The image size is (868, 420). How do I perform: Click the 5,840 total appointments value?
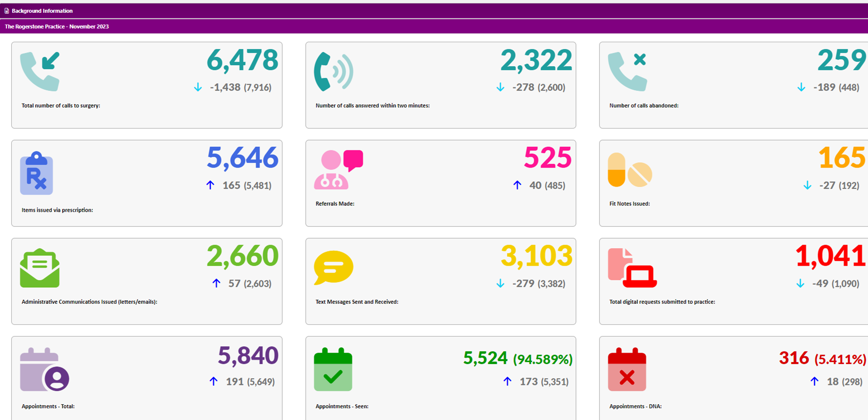click(248, 355)
